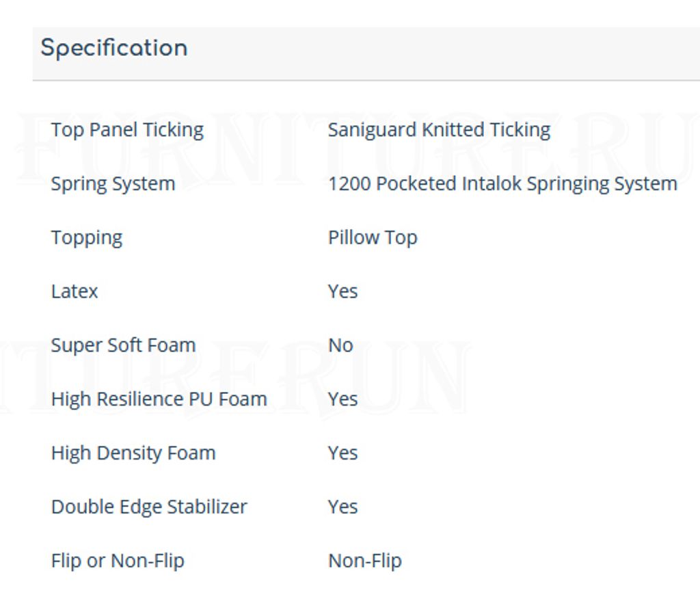Image resolution: width=700 pixels, height=595 pixels.
Task: Select the High Density Foam label
Action: [x=133, y=453]
